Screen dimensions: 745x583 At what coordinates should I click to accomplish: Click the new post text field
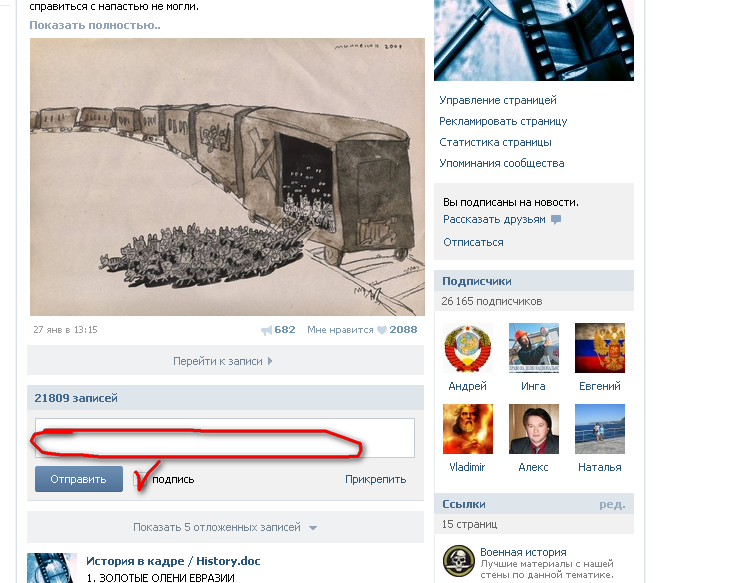225,438
